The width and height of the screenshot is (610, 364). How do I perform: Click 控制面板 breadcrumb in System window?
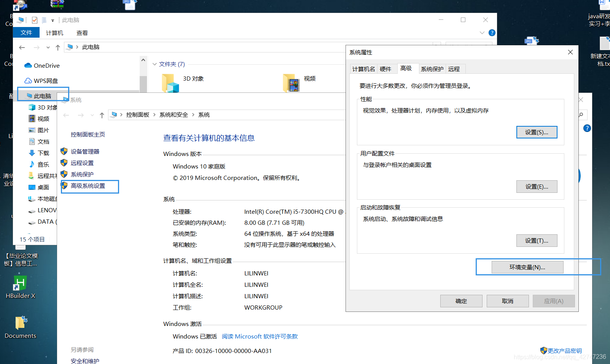138,115
